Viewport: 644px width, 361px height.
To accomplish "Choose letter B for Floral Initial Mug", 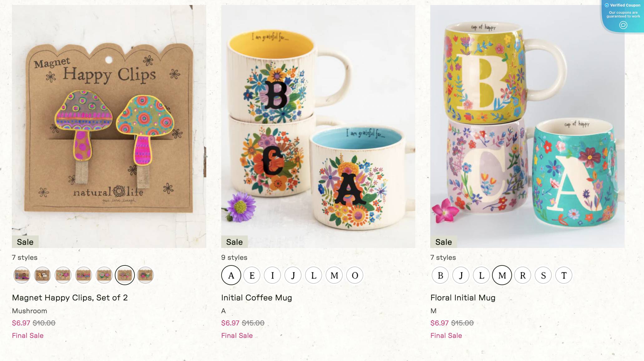I will click(x=440, y=275).
